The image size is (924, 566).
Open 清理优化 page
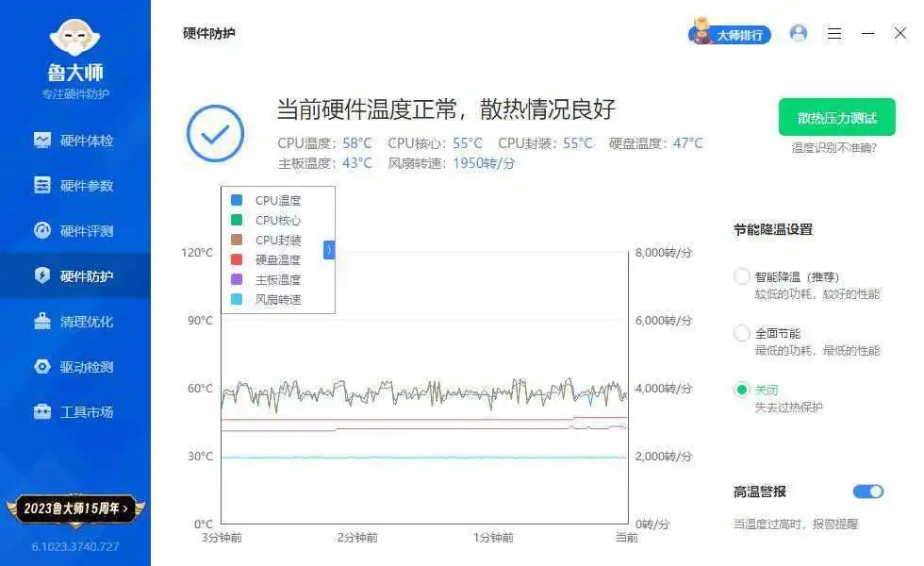[75, 322]
